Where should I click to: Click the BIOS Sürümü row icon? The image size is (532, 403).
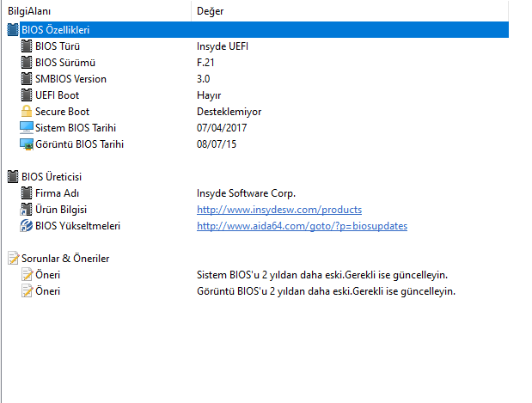click(27, 63)
